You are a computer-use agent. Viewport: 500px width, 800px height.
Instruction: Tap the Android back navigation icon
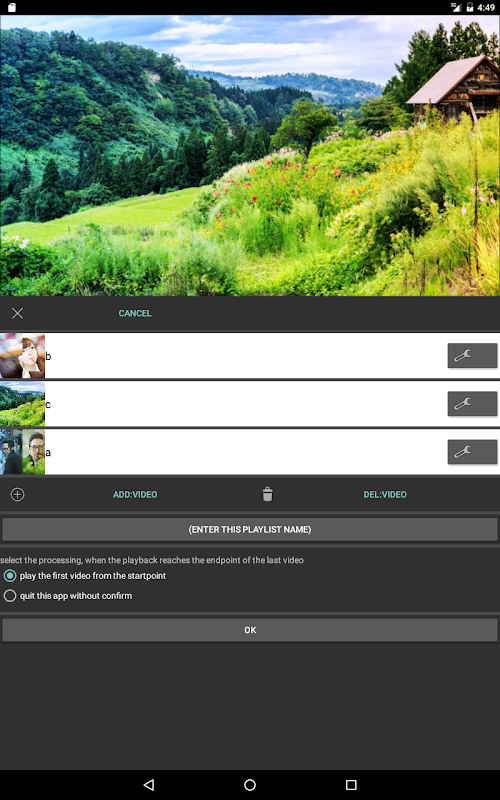click(148, 785)
